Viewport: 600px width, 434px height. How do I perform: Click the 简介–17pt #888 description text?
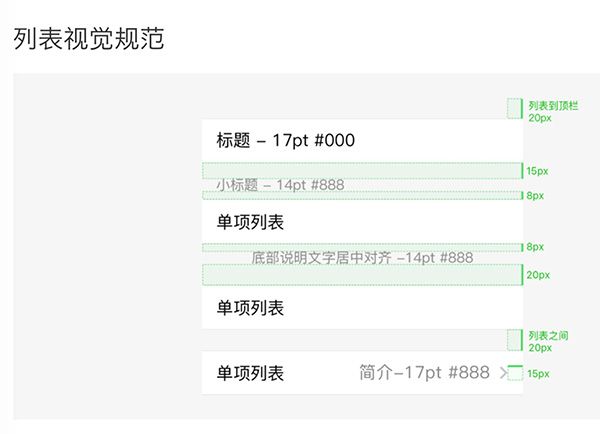click(424, 372)
